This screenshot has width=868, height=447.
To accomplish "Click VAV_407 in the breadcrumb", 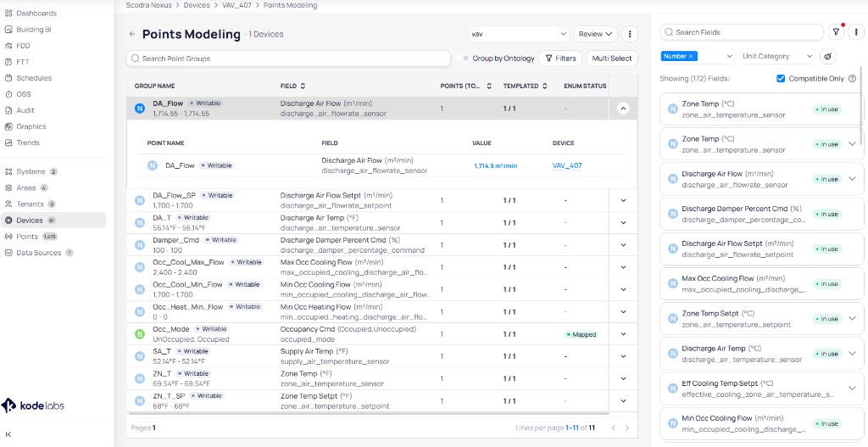I will point(236,5).
